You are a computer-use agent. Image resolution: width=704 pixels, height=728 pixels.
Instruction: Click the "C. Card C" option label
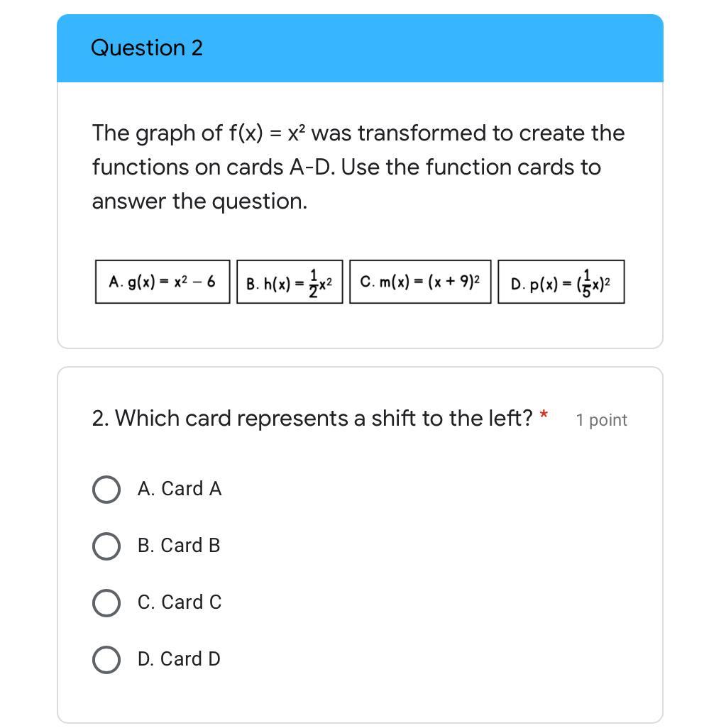pos(180,602)
